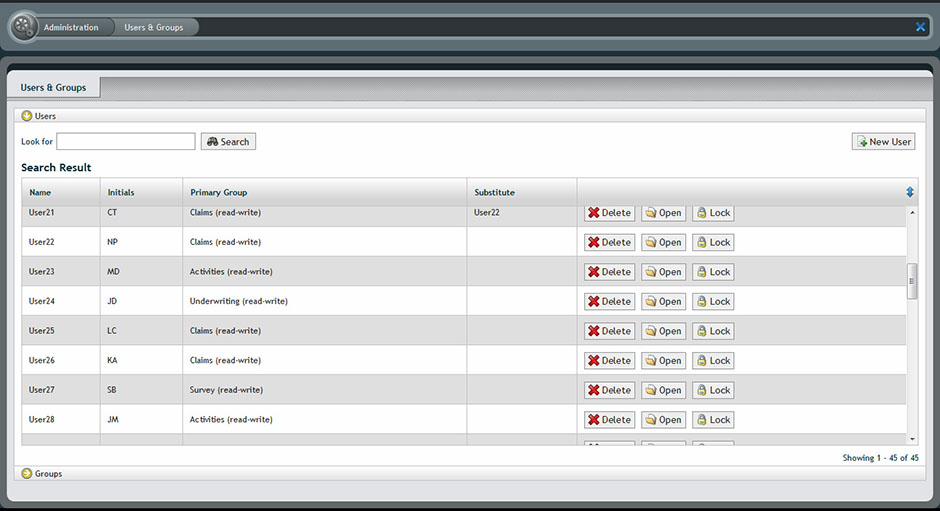Expand the Groups section
The width and height of the screenshot is (940, 511).
tap(27, 473)
